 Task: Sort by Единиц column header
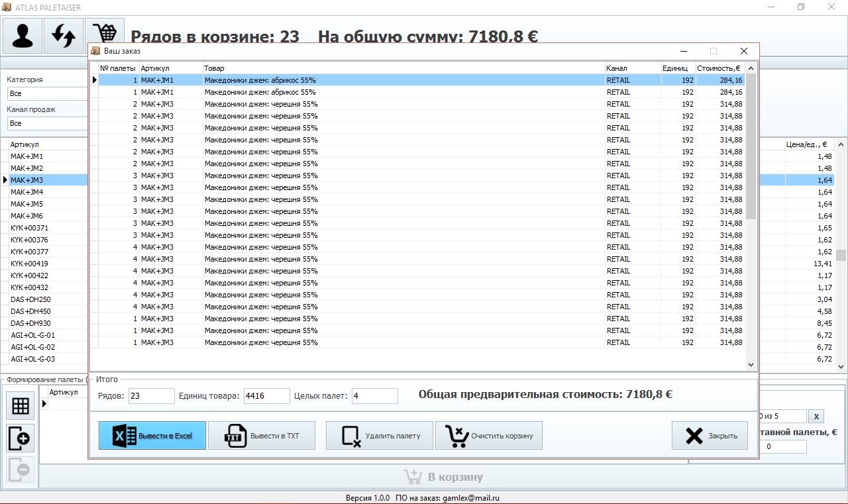pos(678,68)
